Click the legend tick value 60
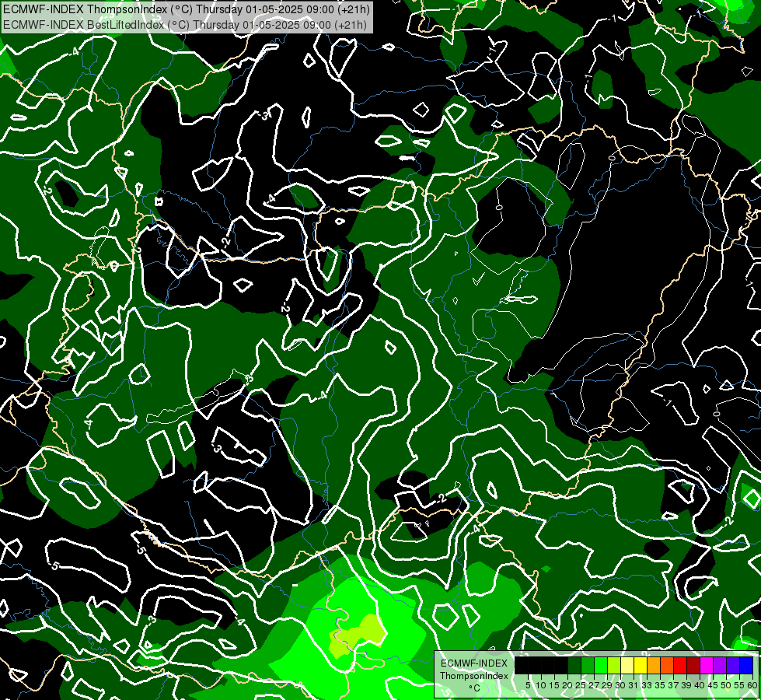Screen dimensions: 761x700 click(753, 685)
